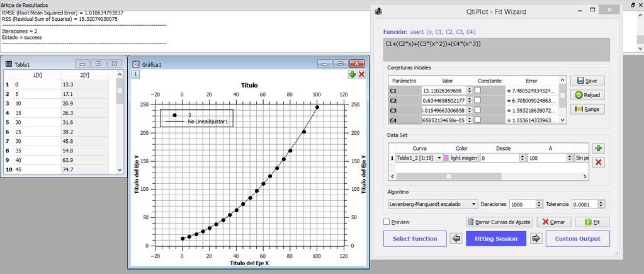Viewport: 644px width, 274px height.
Task: Open the light magenta color dropdown
Action: coord(461,157)
